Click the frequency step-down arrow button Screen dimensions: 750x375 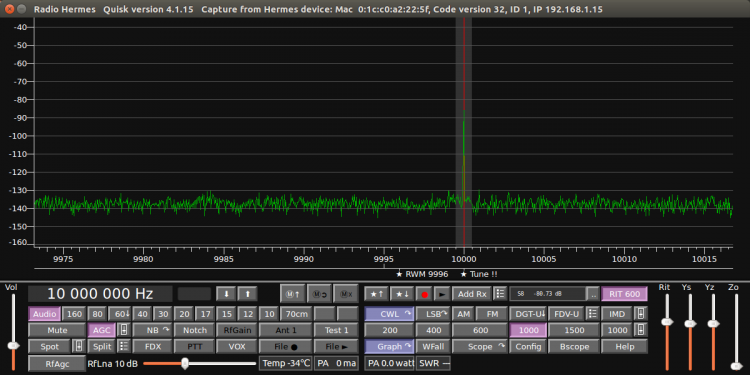227,294
